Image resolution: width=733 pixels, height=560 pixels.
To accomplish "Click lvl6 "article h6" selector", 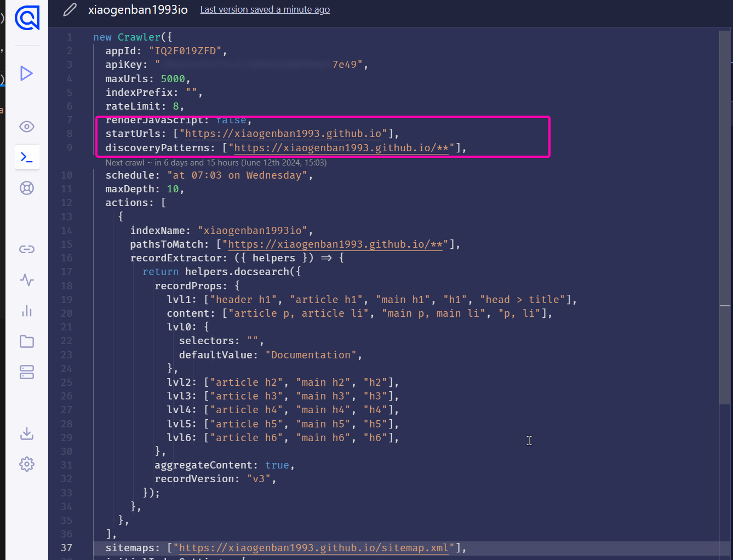I will click(x=247, y=438).
